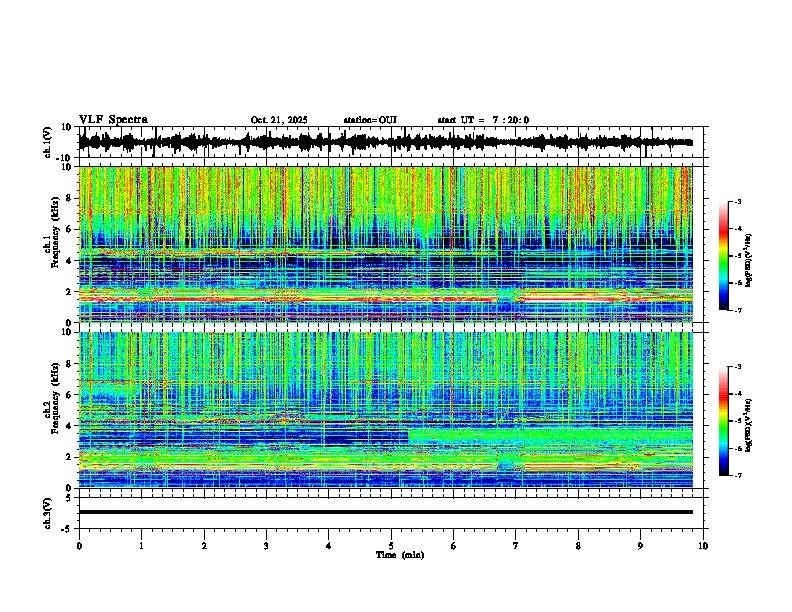Click the "-3" tick on ch.1 colorbar

click(x=737, y=202)
